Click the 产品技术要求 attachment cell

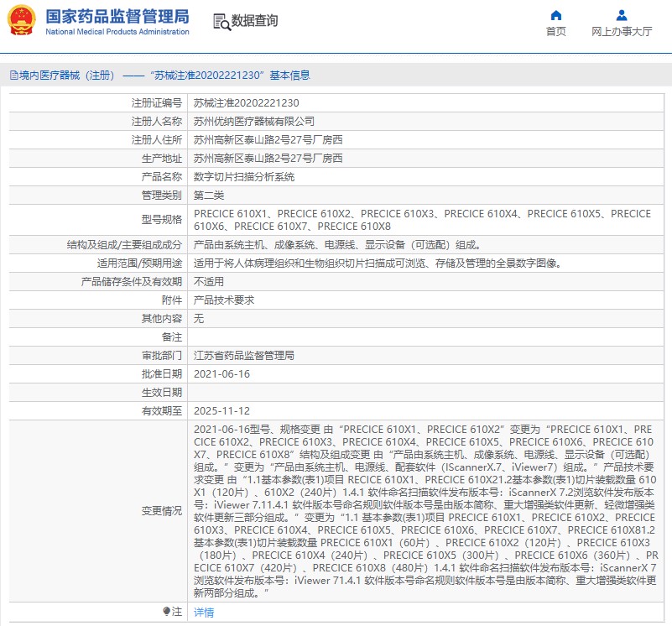click(x=224, y=300)
